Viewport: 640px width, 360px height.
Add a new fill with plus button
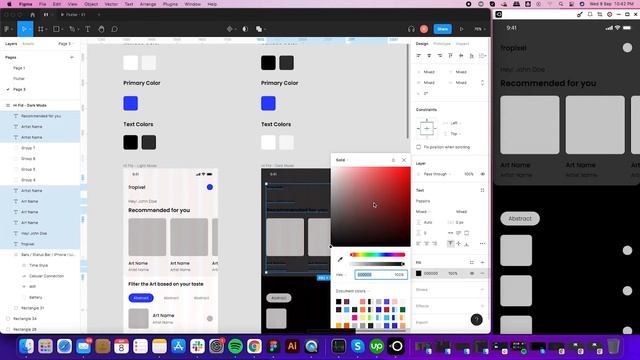coord(482,262)
